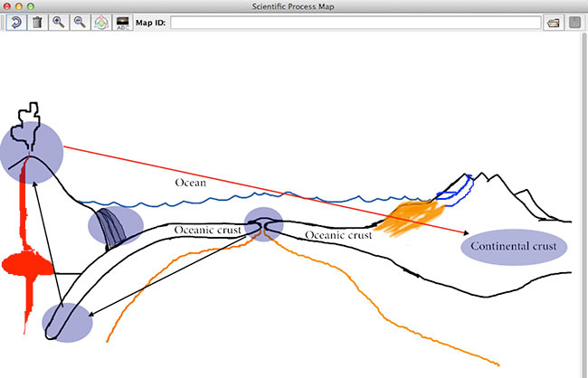Select the Ocean text label

click(191, 183)
